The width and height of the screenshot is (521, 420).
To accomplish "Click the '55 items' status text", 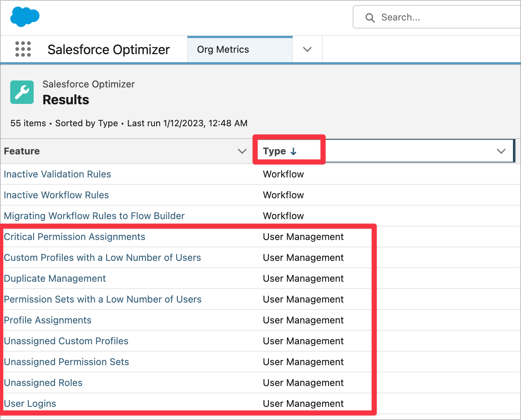I will [x=28, y=123].
